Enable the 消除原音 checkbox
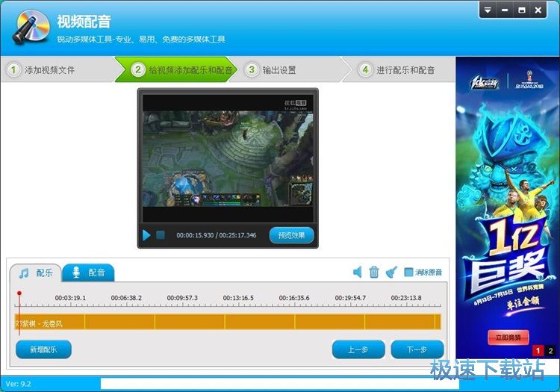This screenshot has width=560, height=392. (408, 272)
